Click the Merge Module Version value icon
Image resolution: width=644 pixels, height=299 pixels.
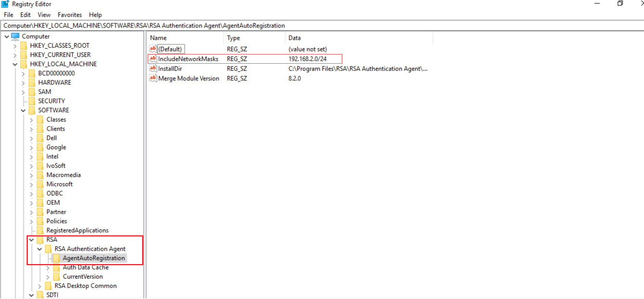coord(153,78)
